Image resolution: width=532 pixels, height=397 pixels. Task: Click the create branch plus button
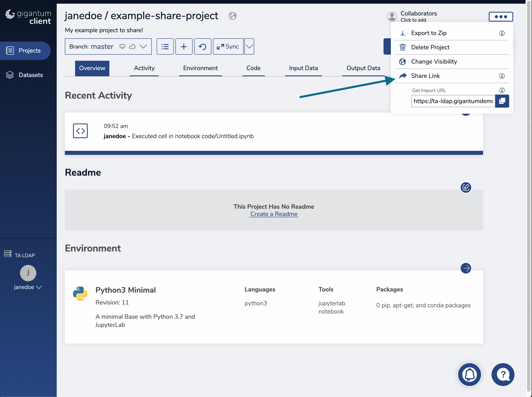click(184, 47)
